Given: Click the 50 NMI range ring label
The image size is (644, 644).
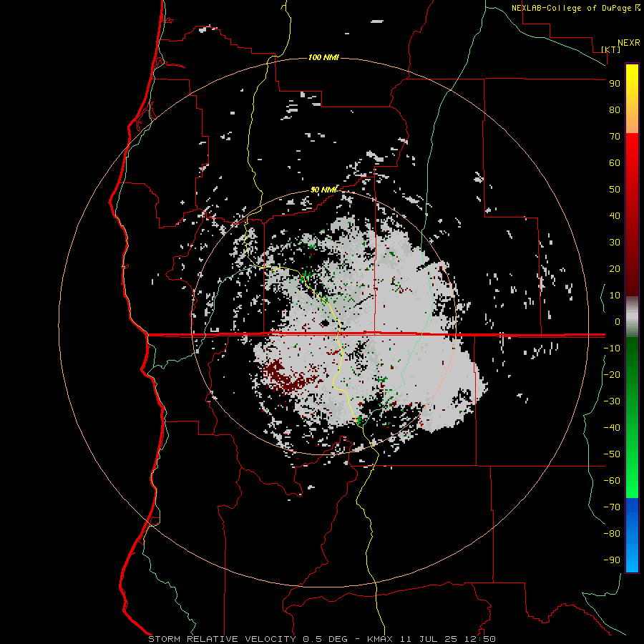Looking at the screenshot, I should [323, 190].
